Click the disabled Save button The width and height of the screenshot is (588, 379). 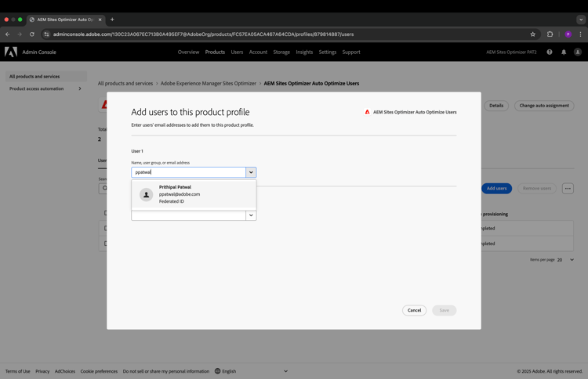pos(444,310)
